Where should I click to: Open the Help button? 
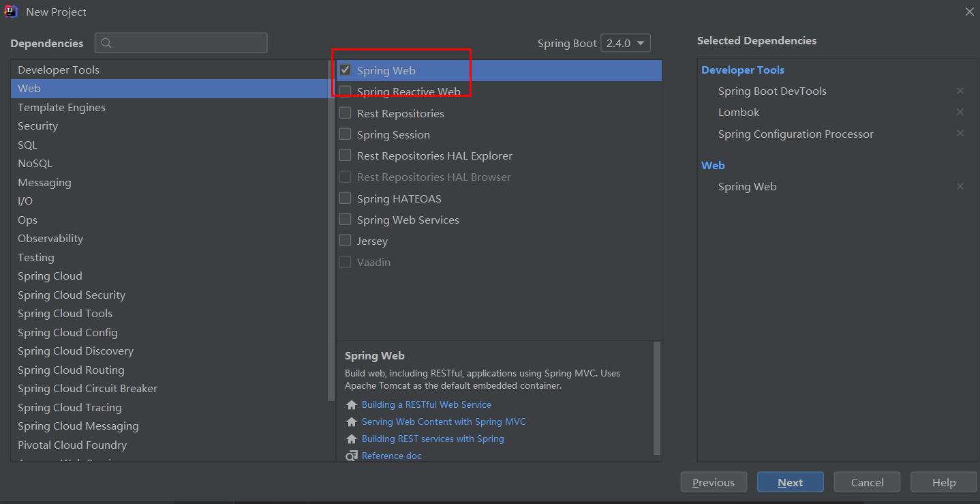click(x=944, y=482)
